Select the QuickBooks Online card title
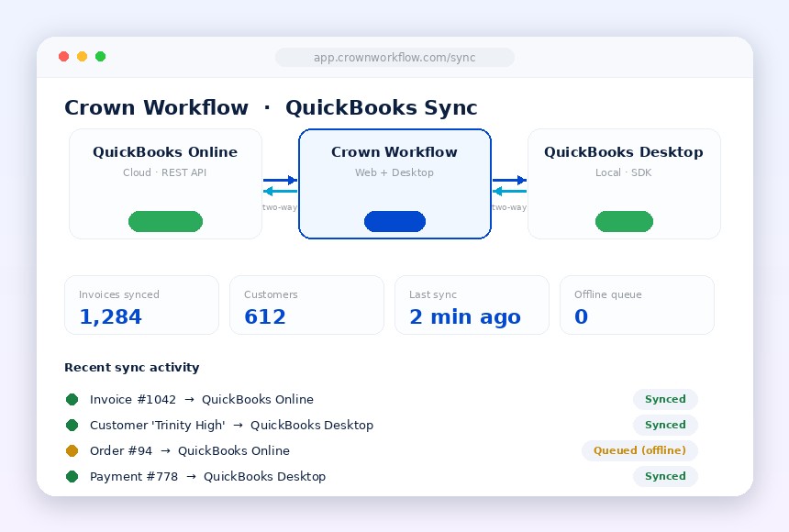The width and height of the screenshot is (789, 532). pos(165,152)
